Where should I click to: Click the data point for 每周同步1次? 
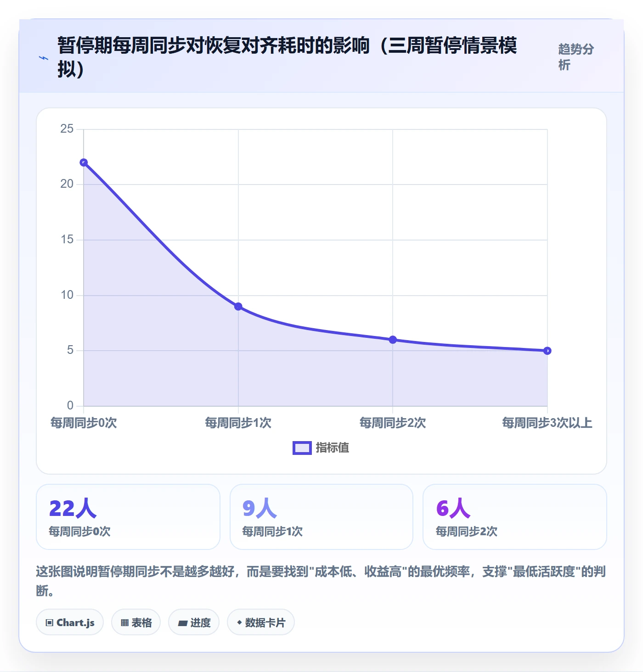click(x=238, y=307)
